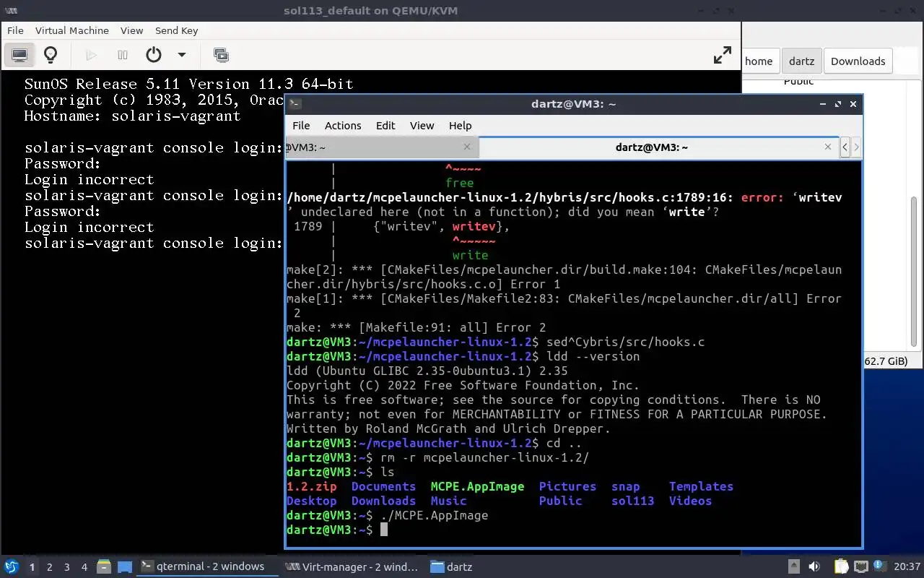Screen dimensions: 924x578
Task: Click the network connection tray icon
Action: pyautogui.click(x=860, y=567)
